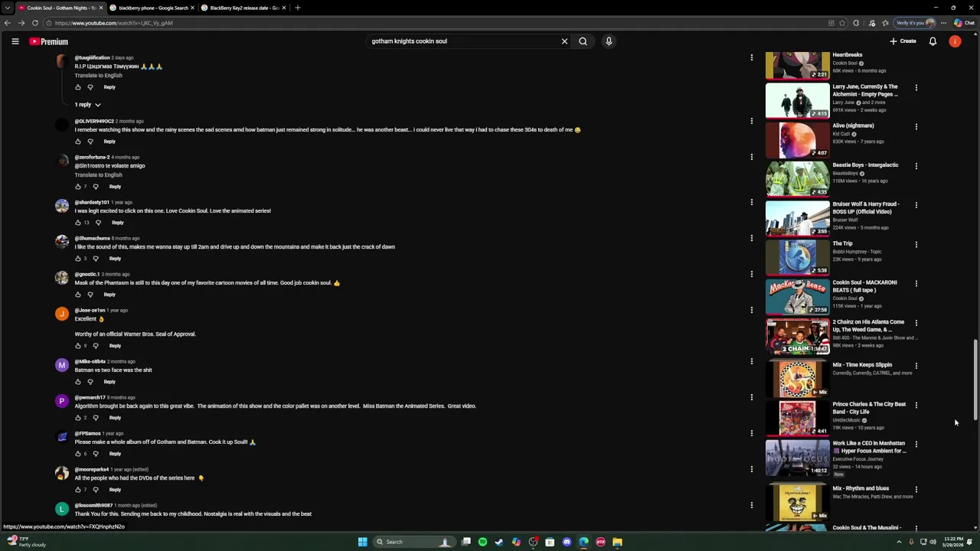This screenshot has width=980, height=551.
Task: Clear the search box with X
Action: point(564,41)
